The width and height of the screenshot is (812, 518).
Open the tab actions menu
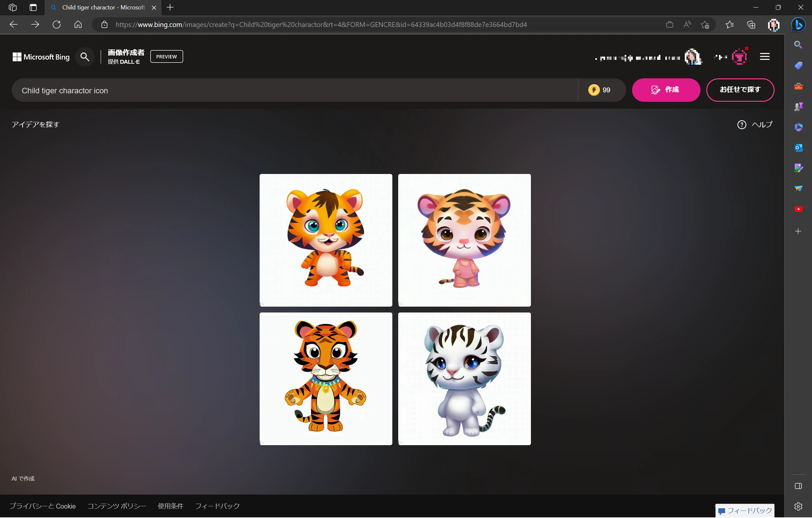pyautogui.click(x=33, y=7)
